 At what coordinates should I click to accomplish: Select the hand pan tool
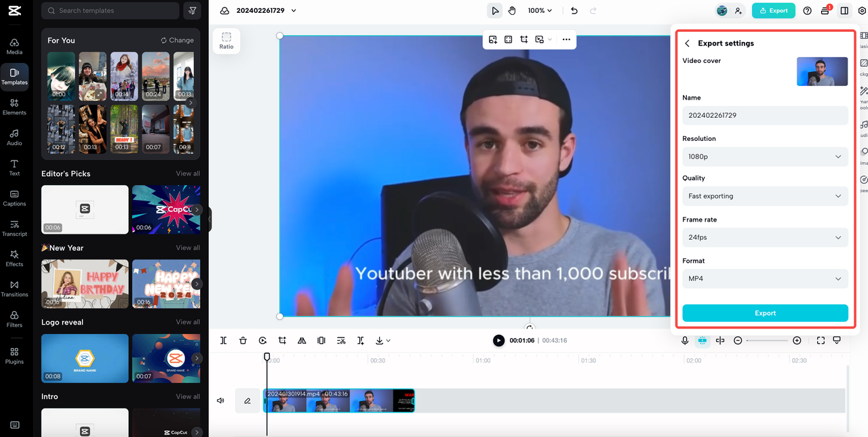[x=512, y=11]
